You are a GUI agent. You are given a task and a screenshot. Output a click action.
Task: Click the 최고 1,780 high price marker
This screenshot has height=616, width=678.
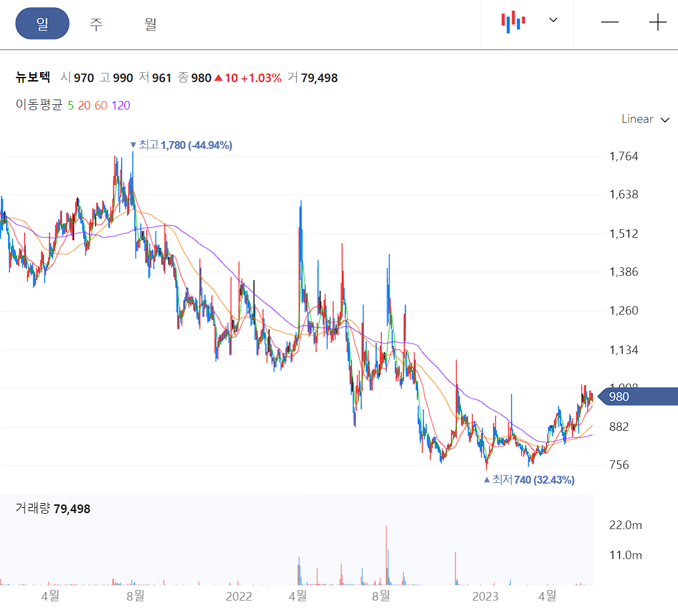pos(182,145)
